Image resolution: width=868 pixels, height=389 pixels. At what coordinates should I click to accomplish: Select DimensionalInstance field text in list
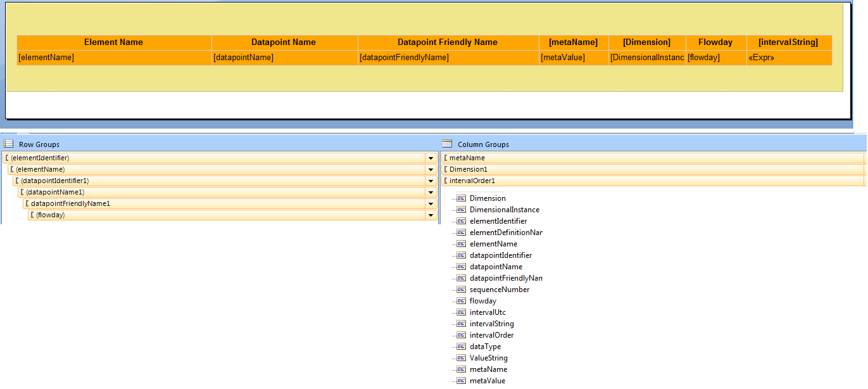pyautogui.click(x=505, y=210)
